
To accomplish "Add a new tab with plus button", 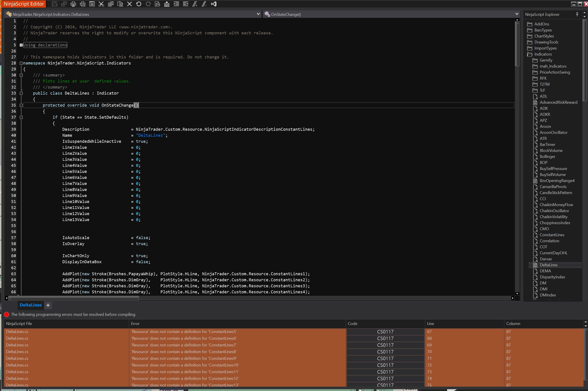I will click(48, 305).
